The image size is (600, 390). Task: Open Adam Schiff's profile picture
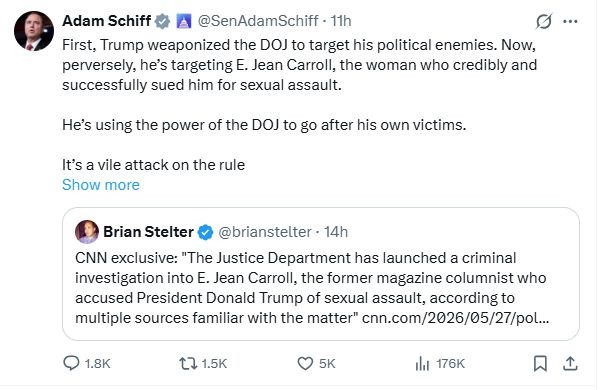point(34,31)
